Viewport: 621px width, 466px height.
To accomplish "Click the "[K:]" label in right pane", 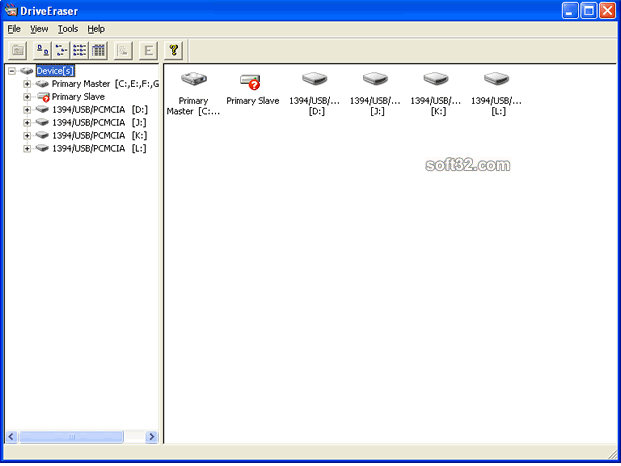I will (x=438, y=112).
